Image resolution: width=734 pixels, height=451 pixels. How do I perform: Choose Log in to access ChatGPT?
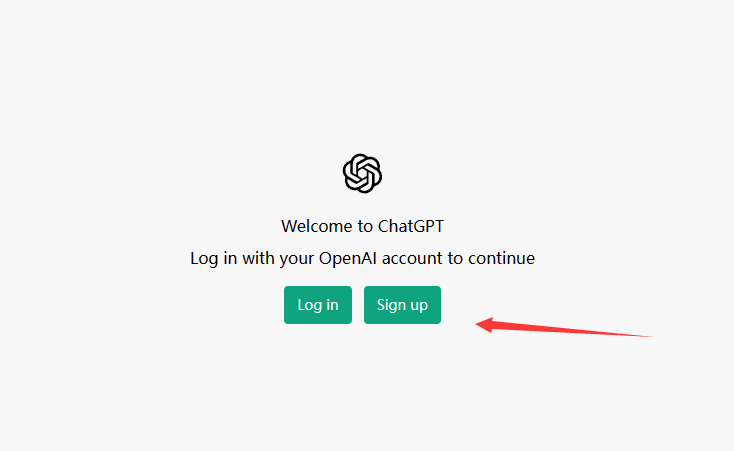coord(318,305)
